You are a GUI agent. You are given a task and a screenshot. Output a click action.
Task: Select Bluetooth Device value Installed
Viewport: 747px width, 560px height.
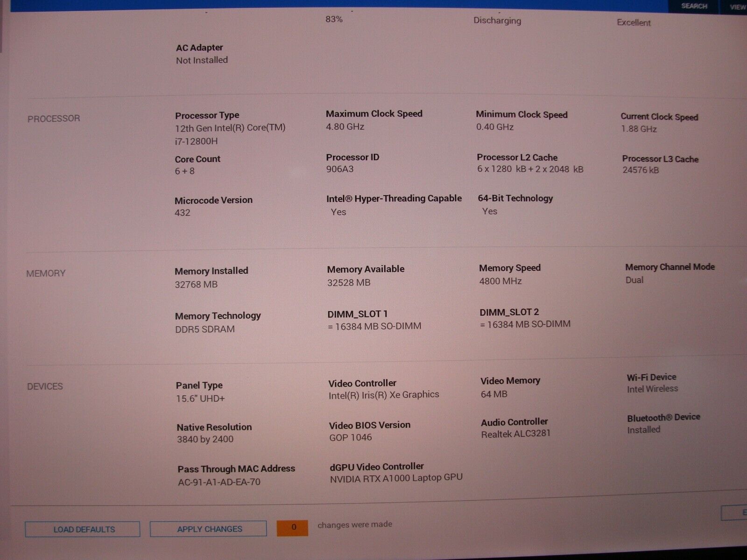tap(643, 430)
